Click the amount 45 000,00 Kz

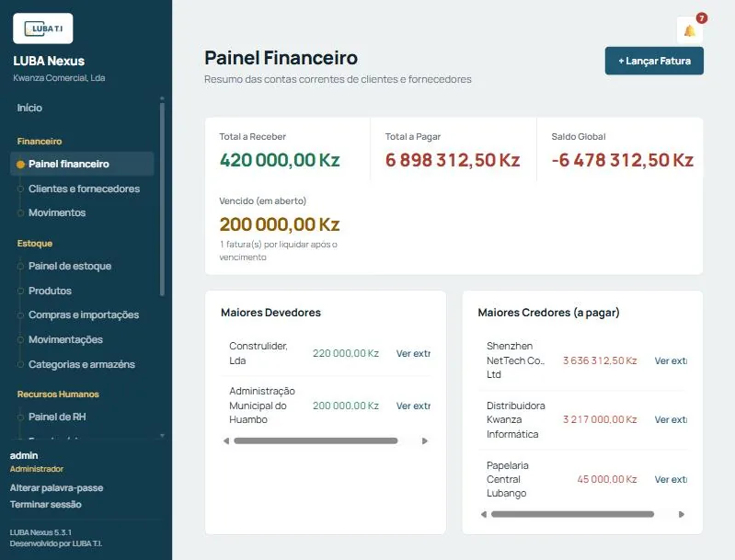pyautogui.click(x=607, y=479)
